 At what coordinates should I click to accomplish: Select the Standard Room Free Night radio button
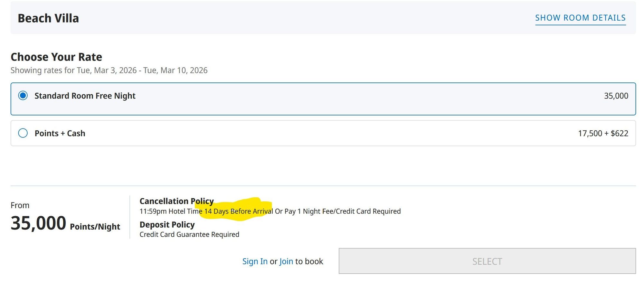23,96
